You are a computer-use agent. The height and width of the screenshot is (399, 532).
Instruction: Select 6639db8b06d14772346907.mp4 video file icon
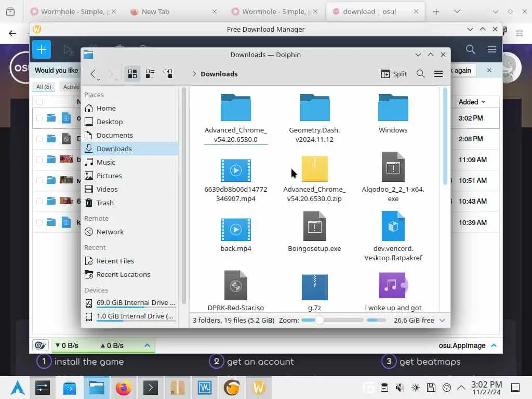pyautogui.click(x=236, y=170)
